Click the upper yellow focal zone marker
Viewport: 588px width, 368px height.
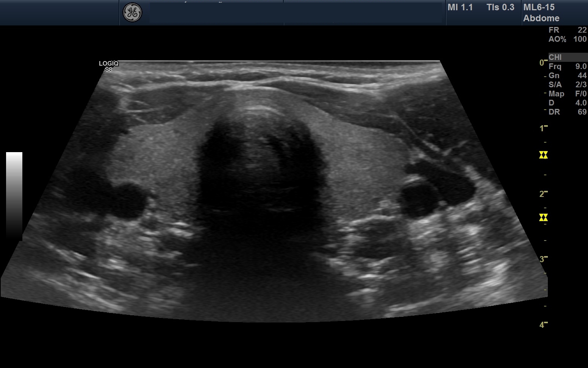point(543,155)
